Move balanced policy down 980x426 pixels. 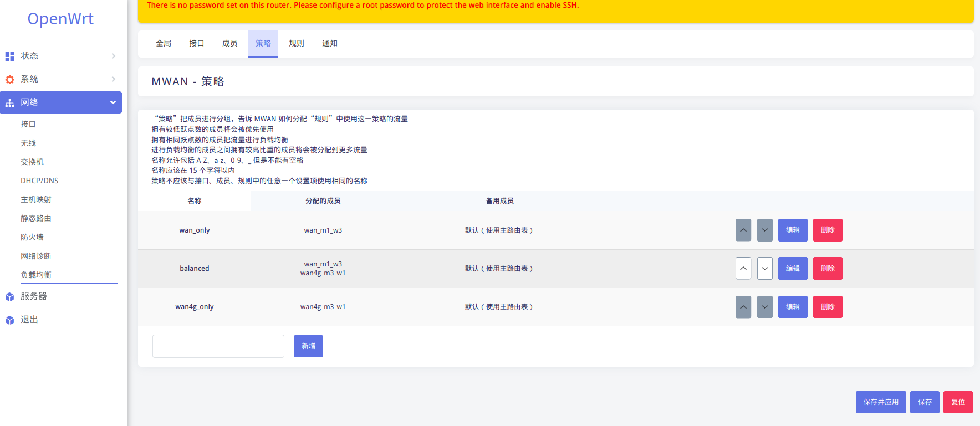pos(765,268)
